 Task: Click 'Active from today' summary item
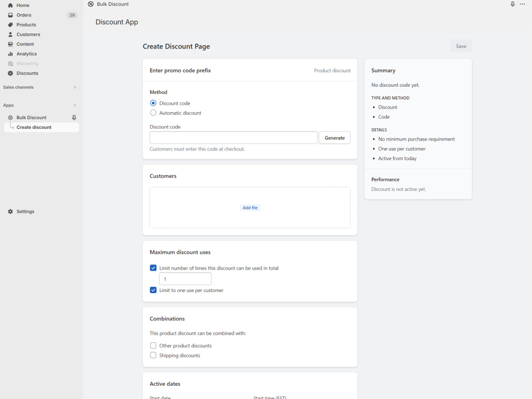pyautogui.click(x=397, y=159)
